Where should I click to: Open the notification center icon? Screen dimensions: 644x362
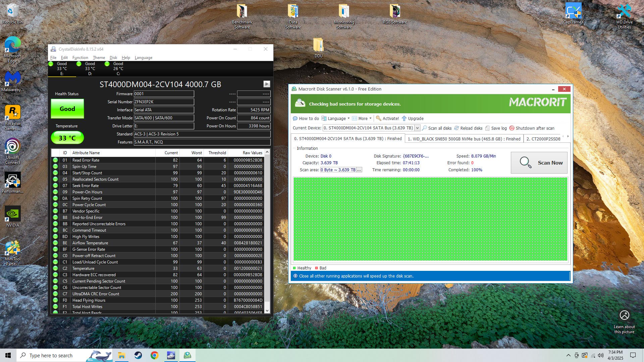point(633,355)
